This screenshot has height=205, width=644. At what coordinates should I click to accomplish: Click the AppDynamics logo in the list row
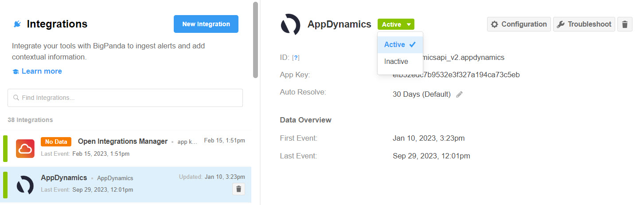(x=25, y=185)
